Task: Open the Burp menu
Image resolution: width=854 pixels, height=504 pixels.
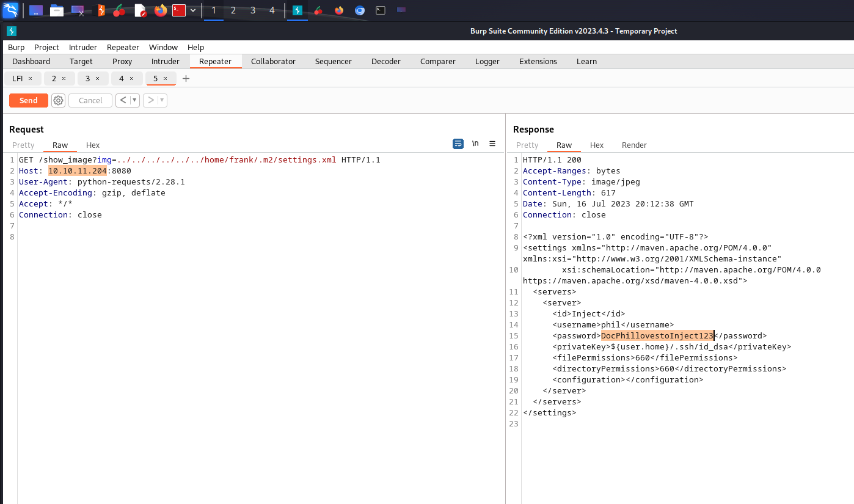Action: [x=16, y=47]
